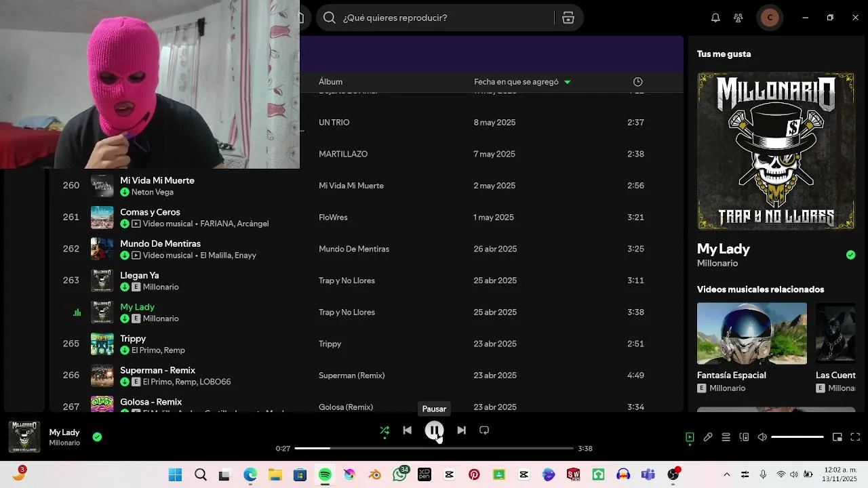868x488 pixels.
Task: Open the Browse icon in search bar
Action: (568, 18)
